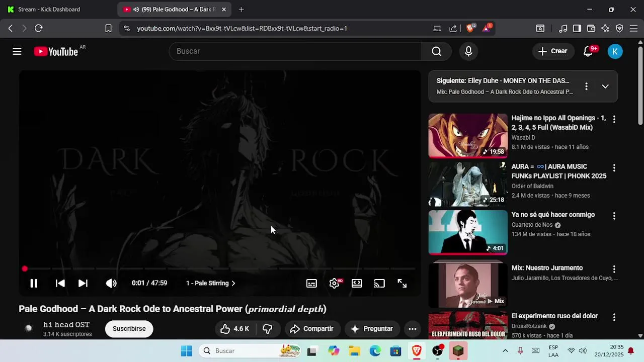Pause the video playback
This screenshot has width=644, height=362.
34,283
